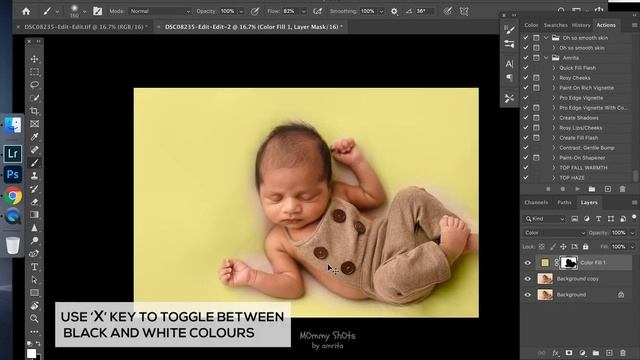640x360 pixels.
Task: Switch to the Color panel tab
Action: (x=531, y=25)
